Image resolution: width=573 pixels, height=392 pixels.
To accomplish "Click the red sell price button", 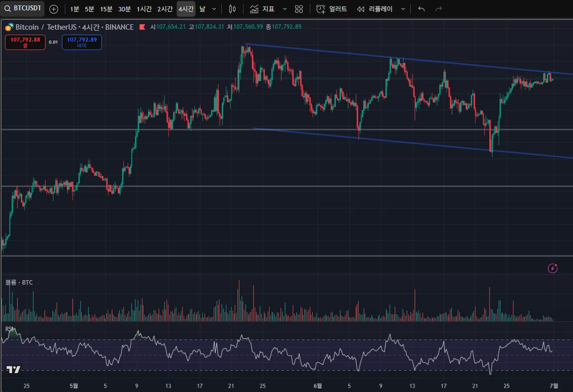I will pyautogui.click(x=25, y=42).
